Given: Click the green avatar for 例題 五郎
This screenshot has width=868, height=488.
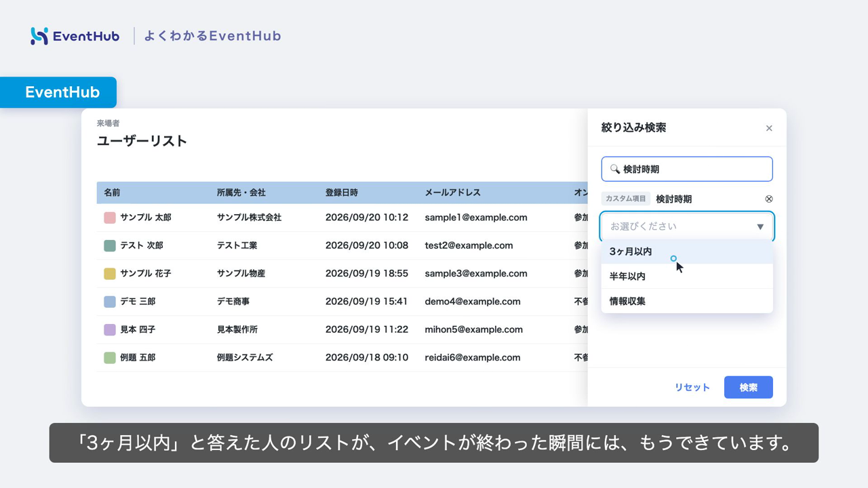Looking at the screenshot, I should pos(110,357).
